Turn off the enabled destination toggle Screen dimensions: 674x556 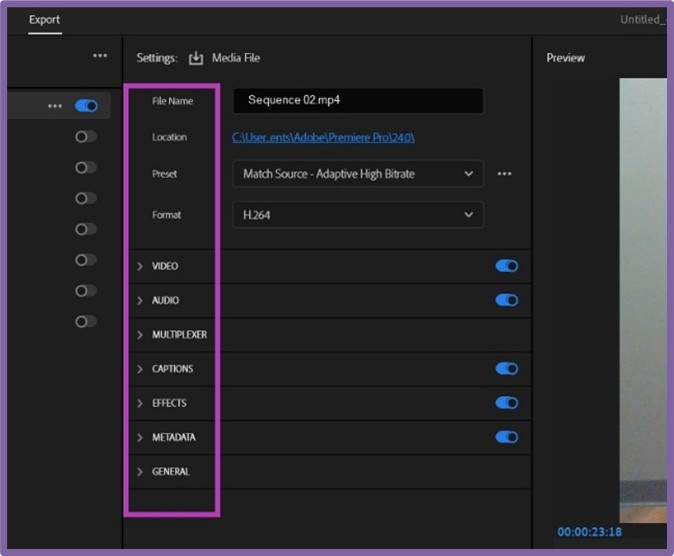(86, 106)
